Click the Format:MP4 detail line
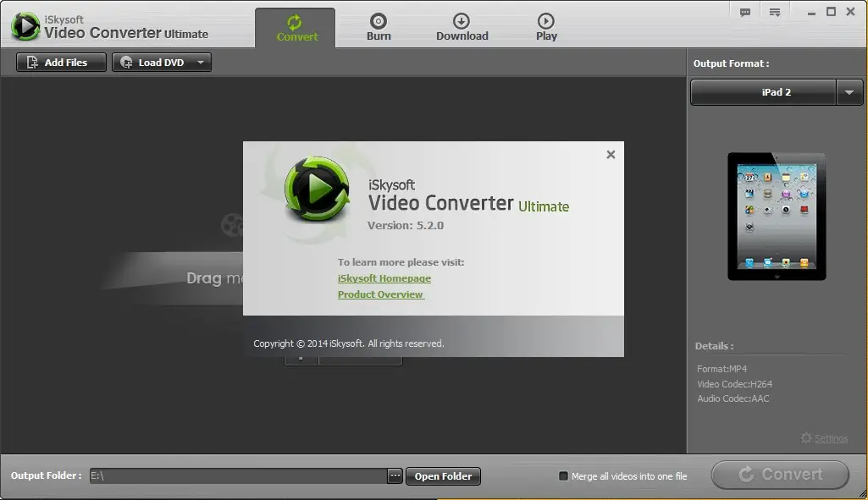The width and height of the screenshot is (868, 500). click(x=721, y=369)
